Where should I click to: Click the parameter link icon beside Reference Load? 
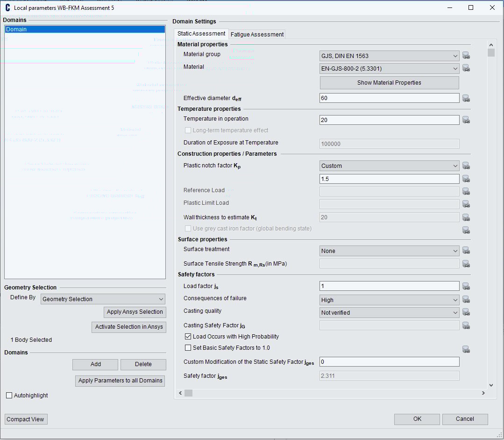tap(466, 191)
